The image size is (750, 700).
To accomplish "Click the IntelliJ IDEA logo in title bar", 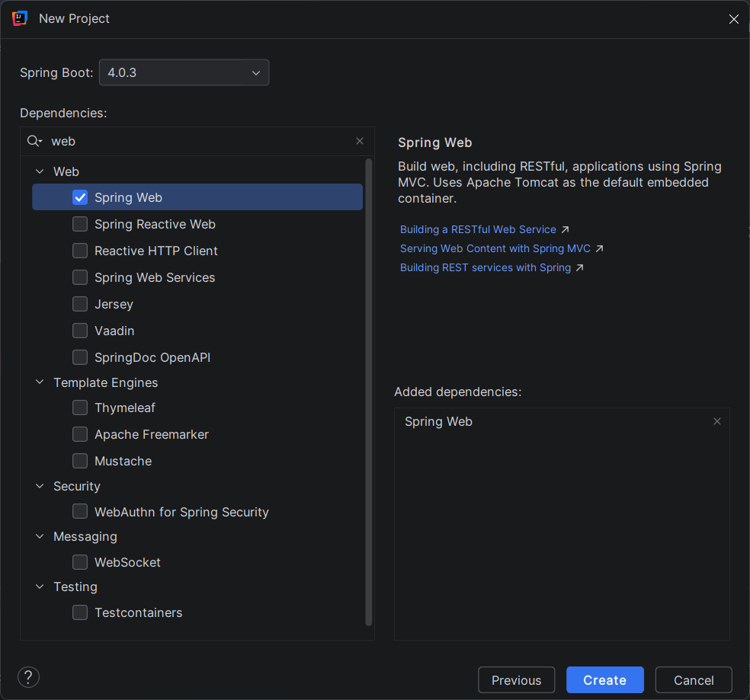I will click(21, 18).
